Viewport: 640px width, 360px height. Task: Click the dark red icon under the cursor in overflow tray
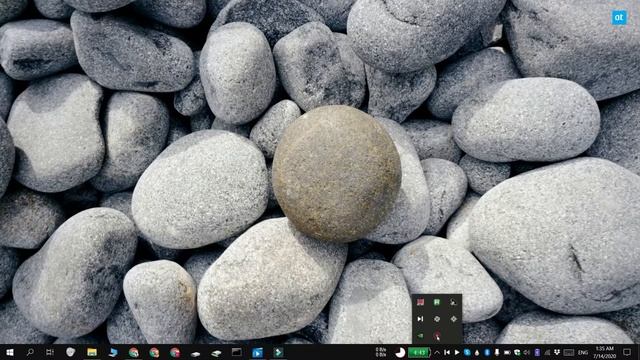click(x=437, y=336)
